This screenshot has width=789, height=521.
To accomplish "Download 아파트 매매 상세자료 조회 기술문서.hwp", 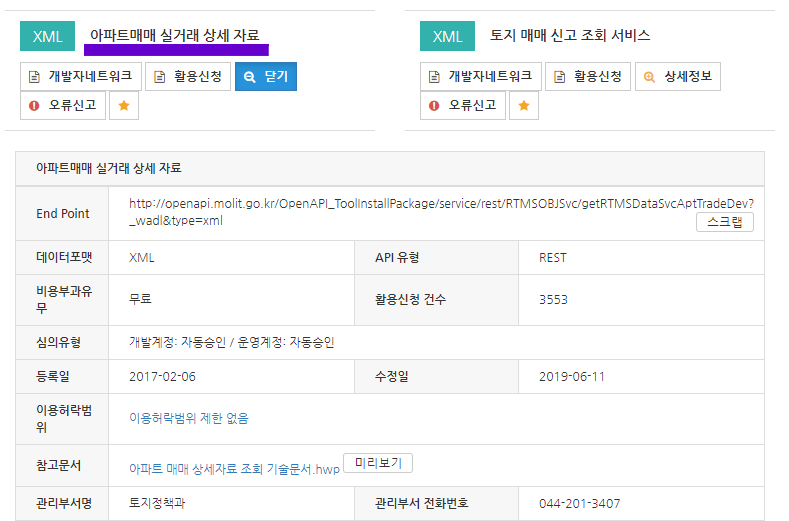I will [x=234, y=469].
